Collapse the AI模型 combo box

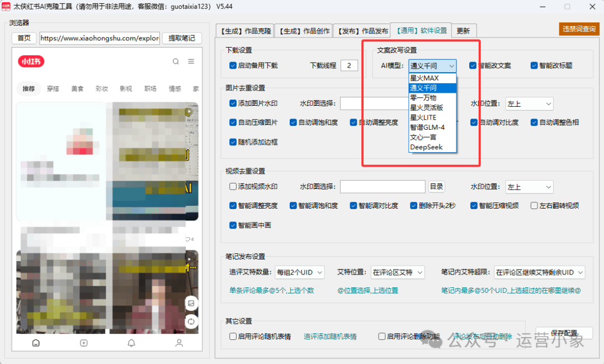(432, 66)
